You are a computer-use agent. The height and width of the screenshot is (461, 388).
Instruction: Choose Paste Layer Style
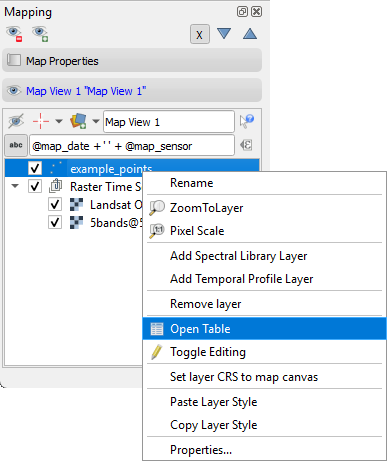(264, 402)
